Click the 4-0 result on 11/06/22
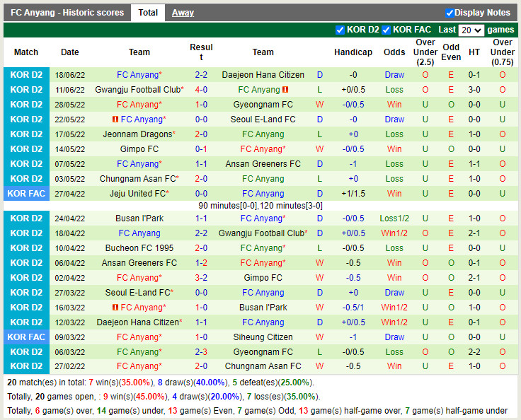 pyautogui.click(x=201, y=90)
